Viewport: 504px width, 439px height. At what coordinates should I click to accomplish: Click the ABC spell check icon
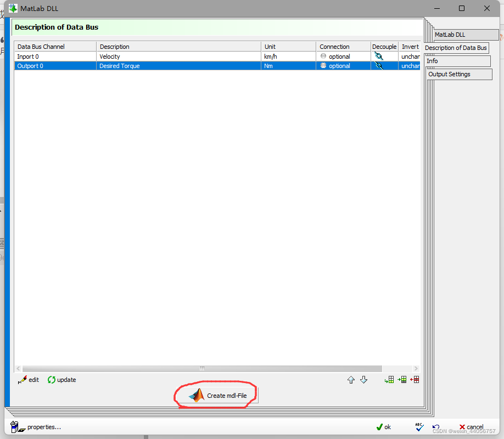click(419, 427)
